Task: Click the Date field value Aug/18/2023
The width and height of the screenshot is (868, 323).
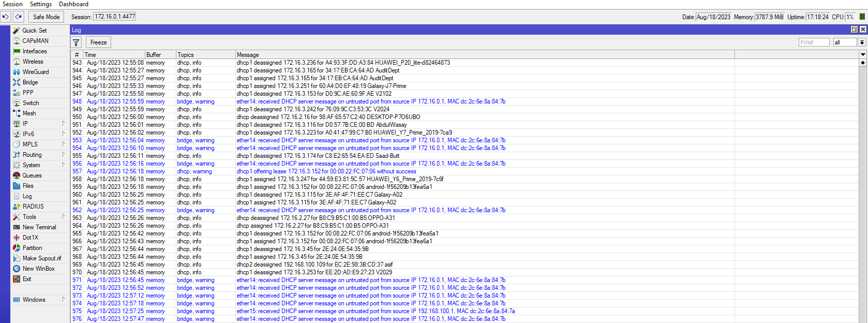Action: [x=713, y=17]
